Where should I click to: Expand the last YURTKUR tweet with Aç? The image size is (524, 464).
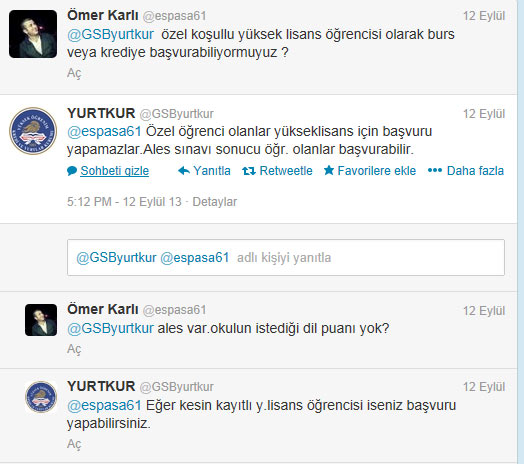[74, 444]
